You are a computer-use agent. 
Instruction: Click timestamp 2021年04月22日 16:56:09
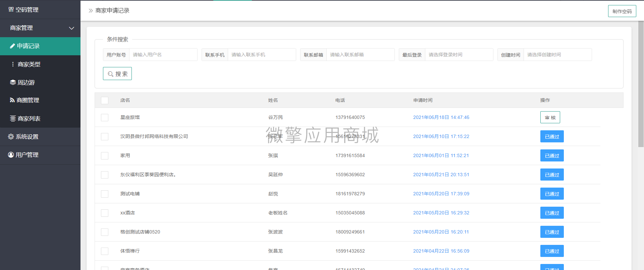point(441,251)
